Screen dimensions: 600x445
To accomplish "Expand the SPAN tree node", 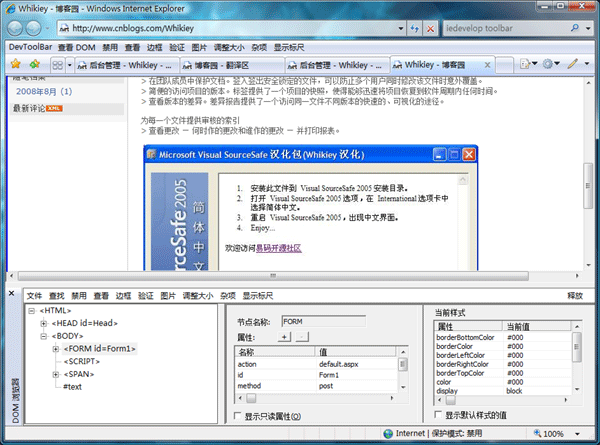I will tap(56, 374).
